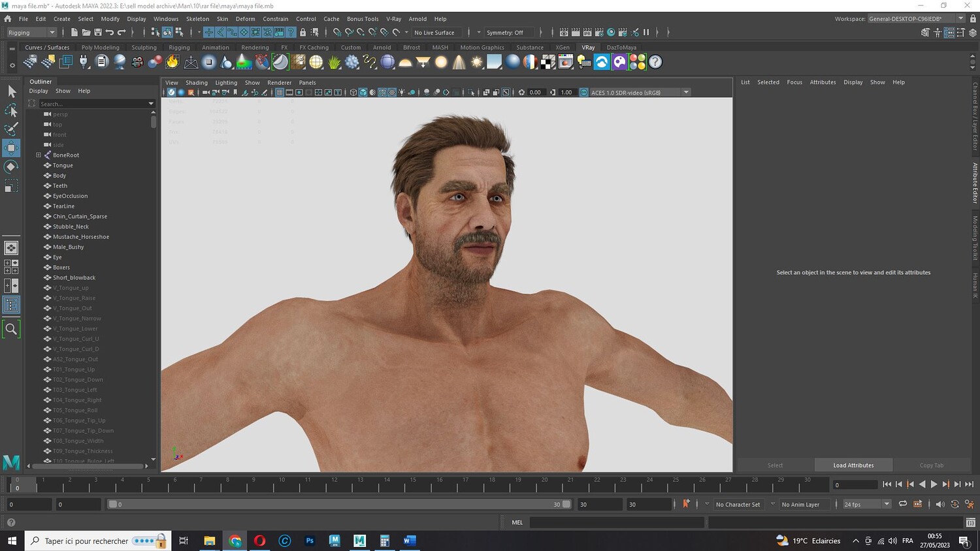980x551 pixels.
Task: Open the Skeleton menu
Action: tap(197, 19)
